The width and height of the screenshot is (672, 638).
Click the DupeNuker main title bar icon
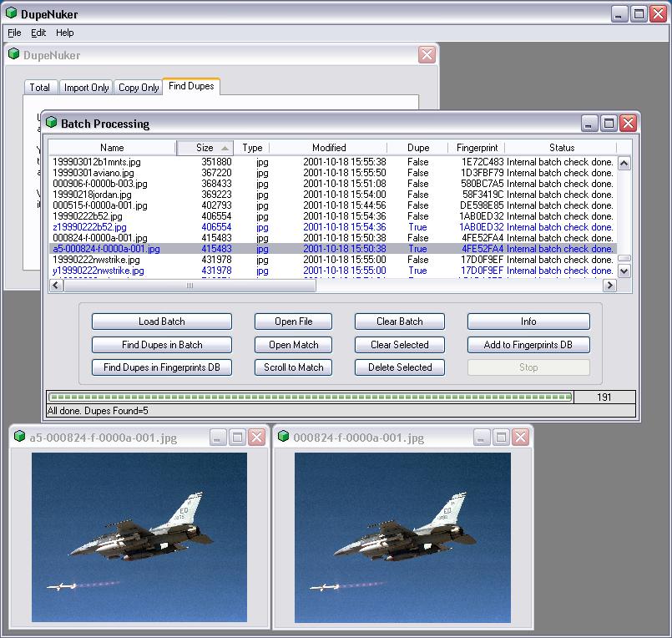[x=11, y=13]
